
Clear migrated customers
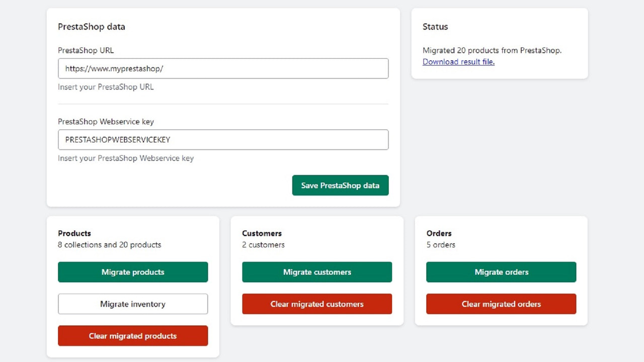pos(317,304)
